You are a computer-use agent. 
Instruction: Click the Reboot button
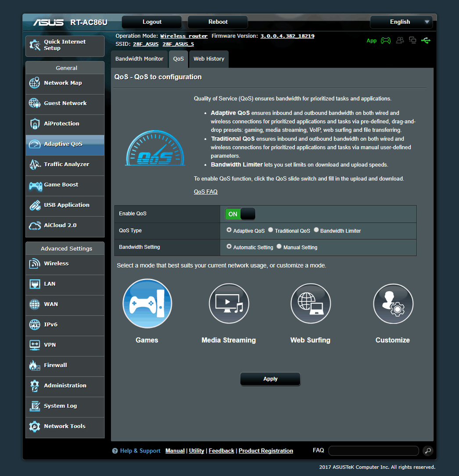(218, 22)
